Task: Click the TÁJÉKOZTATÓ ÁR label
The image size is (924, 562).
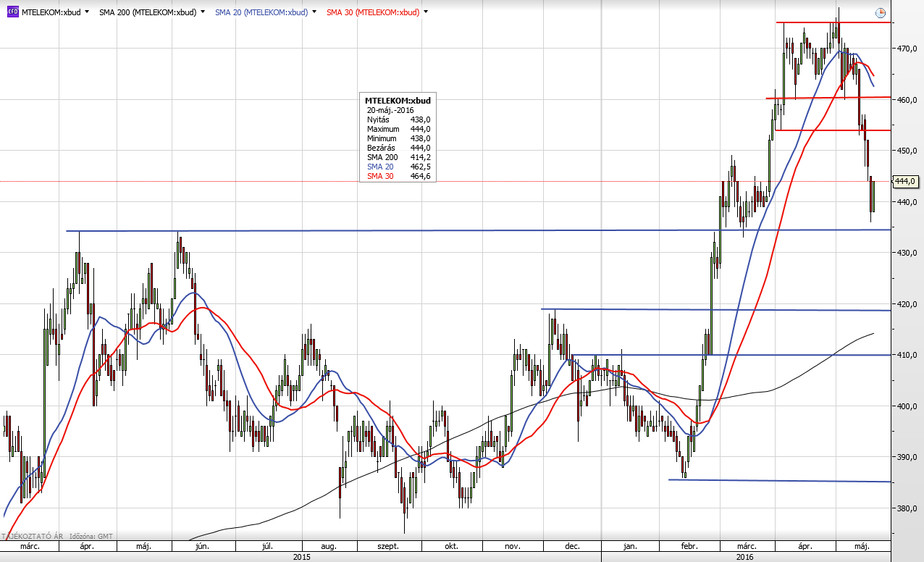Action: pyautogui.click(x=33, y=536)
